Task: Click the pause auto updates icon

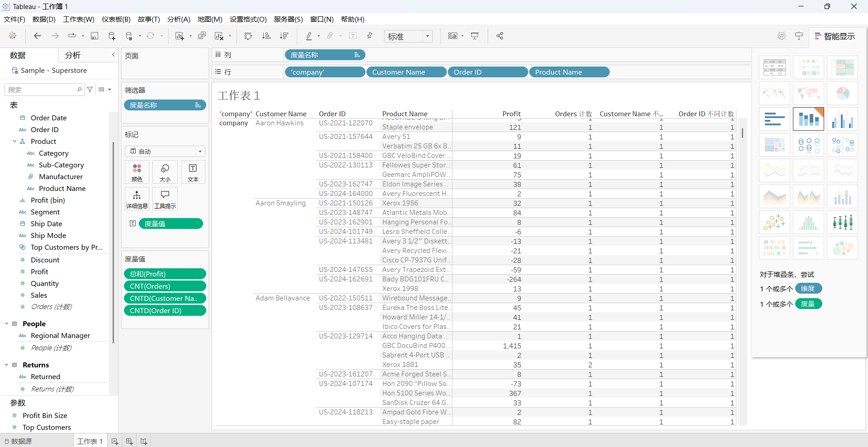Action: coord(129,36)
